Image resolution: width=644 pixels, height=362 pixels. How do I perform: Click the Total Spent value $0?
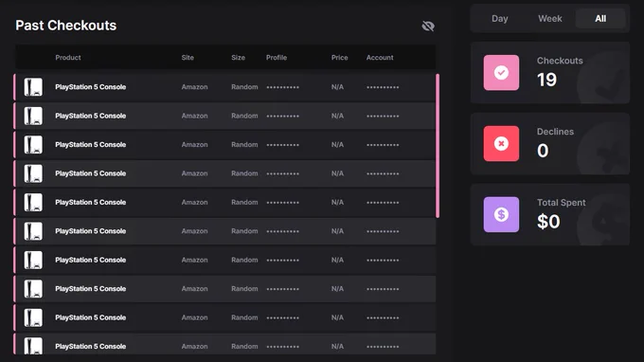click(548, 222)
